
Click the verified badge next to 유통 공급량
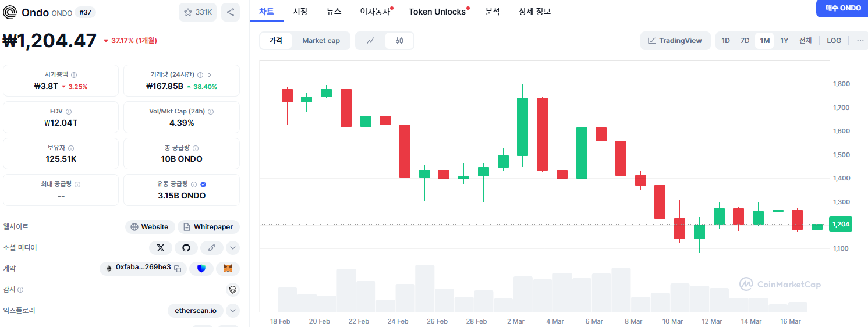pyautogui.click(x=203, y=184)
